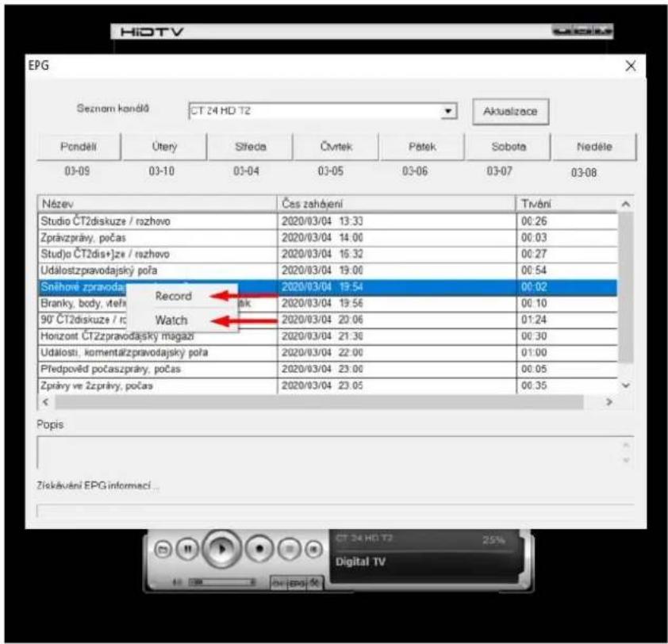This screenshot has width=668, height=644.
Task: Close the EPG dialog
Action: [631, 66]
